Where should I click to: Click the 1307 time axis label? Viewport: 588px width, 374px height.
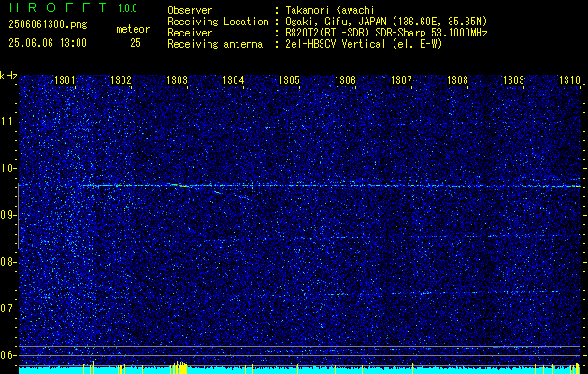[x=401, y=79]
